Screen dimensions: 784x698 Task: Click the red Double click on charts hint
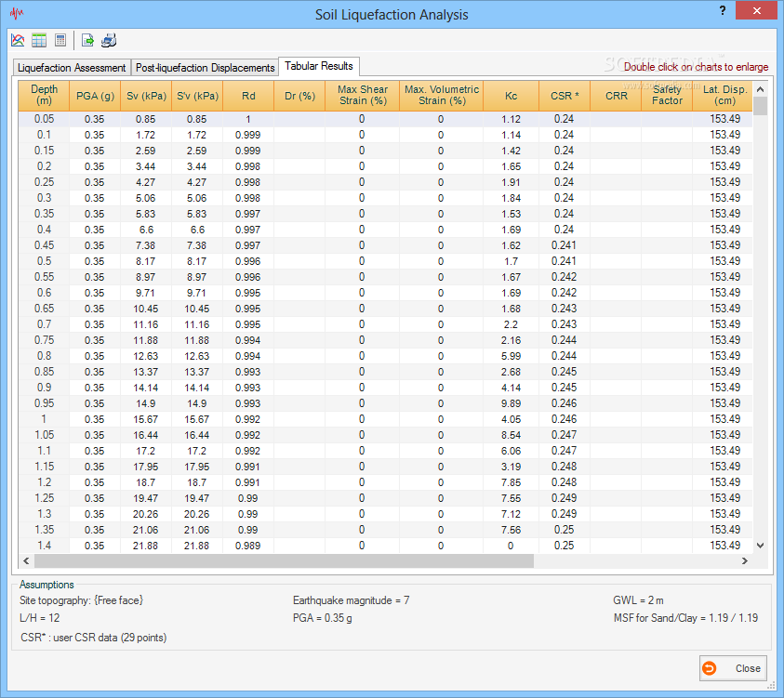click(696, 67)
